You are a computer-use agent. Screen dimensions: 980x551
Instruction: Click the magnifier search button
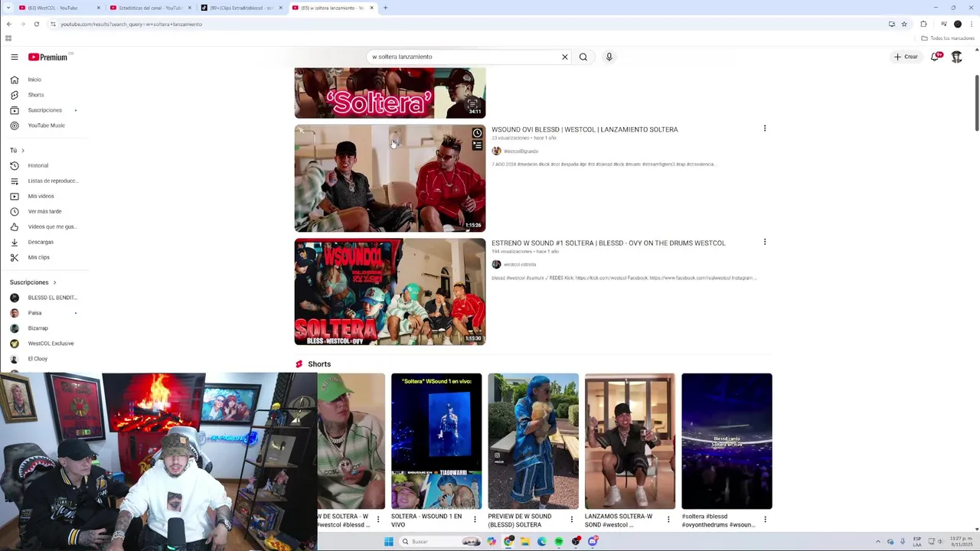(x=583, y=57)
